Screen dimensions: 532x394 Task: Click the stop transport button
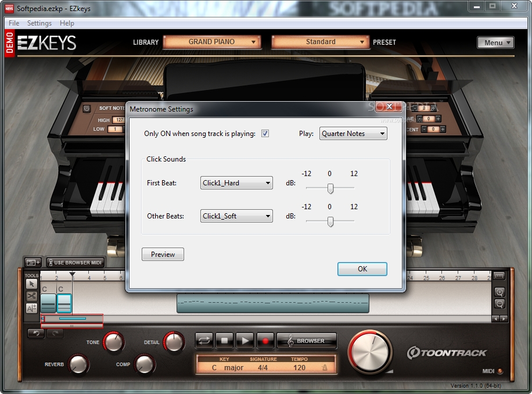[x=224, y=341]
